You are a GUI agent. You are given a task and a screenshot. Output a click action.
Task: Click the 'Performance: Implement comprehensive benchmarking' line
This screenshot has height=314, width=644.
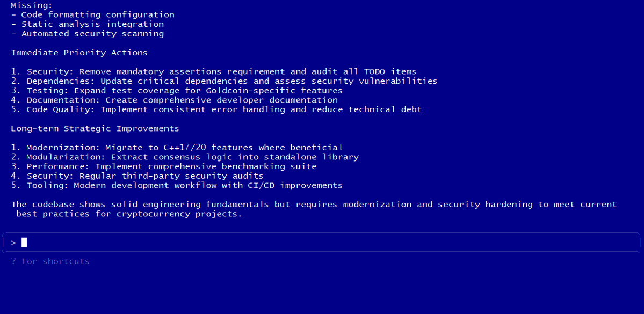coord(163,166)
